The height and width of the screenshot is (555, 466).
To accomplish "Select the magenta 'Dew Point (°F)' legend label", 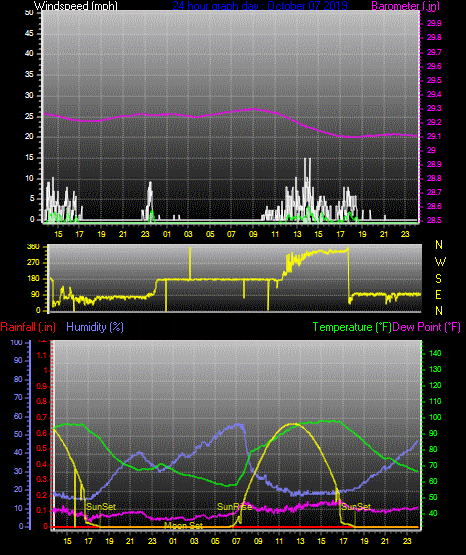I will click(x=427, y=327).
